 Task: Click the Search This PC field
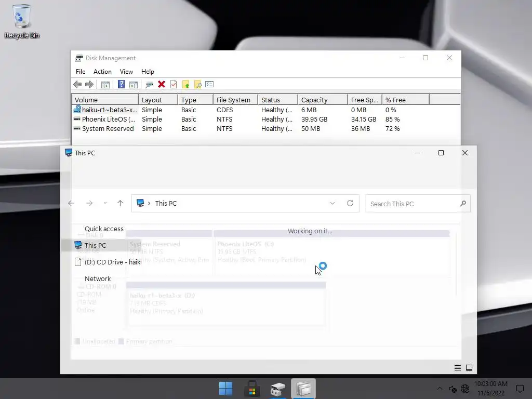click(418, 204)
